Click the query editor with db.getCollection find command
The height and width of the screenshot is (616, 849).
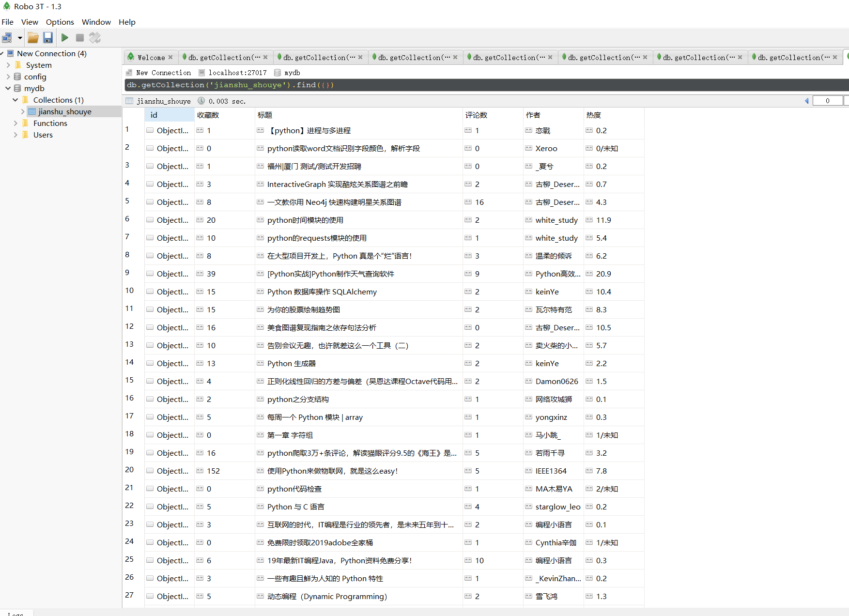coord(487,85)
